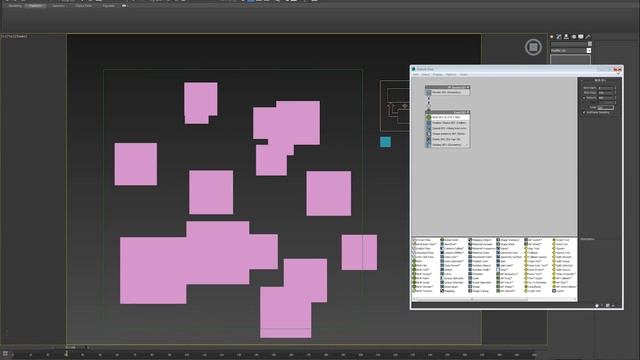Select the Birth 001 operator row
The height and width of the screenshot is (360, 640).
pyautogui.click(x=447, y=117)
